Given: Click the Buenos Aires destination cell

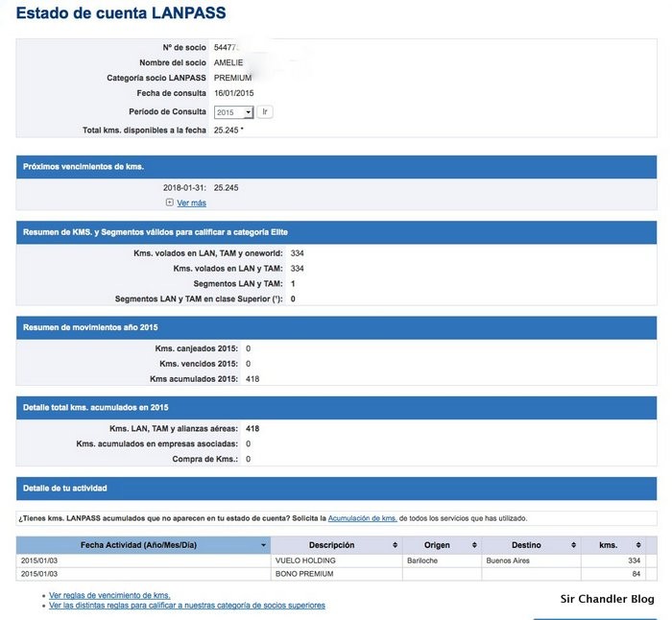Looking at the screenshot, I should coord(532,560).
